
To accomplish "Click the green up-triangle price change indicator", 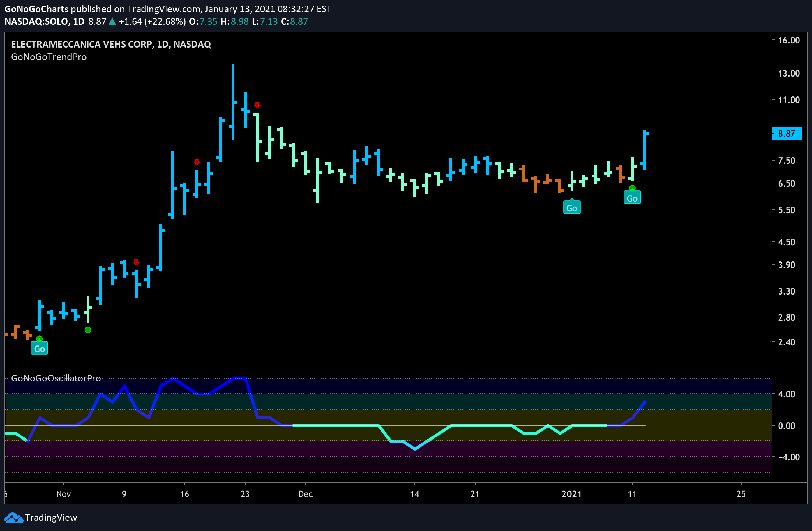I will pos(112,21).
